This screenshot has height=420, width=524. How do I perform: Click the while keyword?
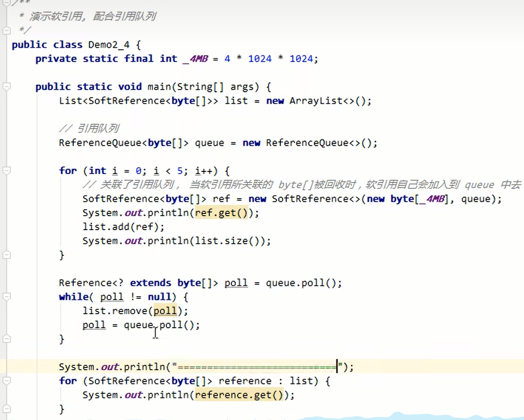74,297
